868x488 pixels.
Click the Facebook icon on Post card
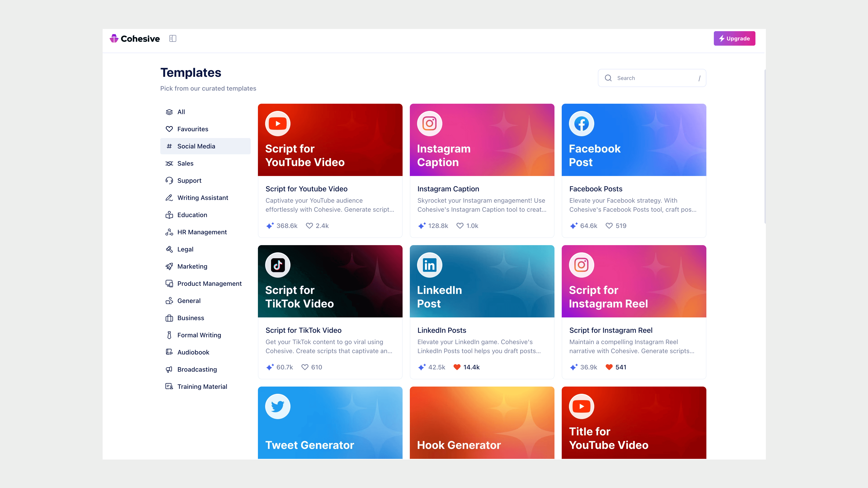pyautogui.click(x=581, y=124)
